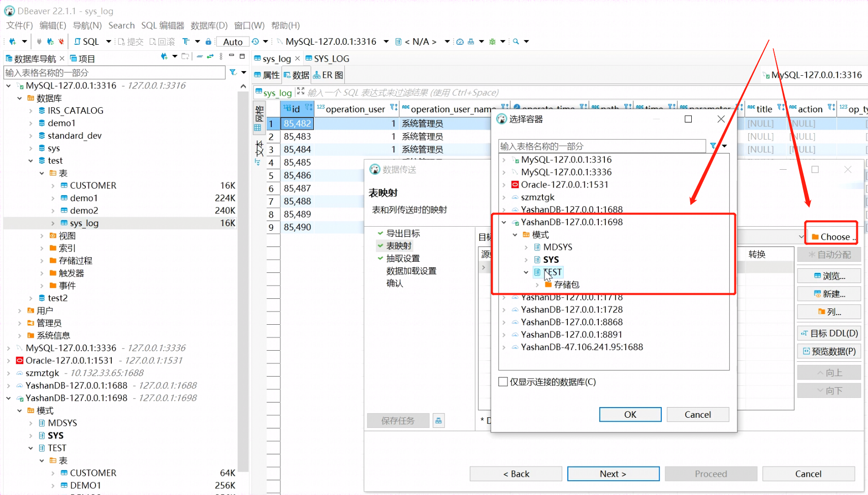This screenshot has height=495, width=868.
Task: Switch to the ER 图 tab
Action: click(328, 75)
